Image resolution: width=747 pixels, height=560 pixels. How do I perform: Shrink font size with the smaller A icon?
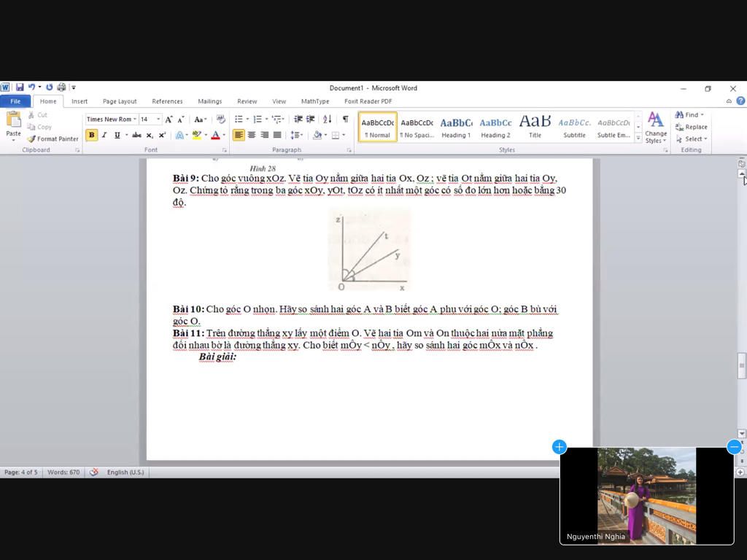pos(181,120)
